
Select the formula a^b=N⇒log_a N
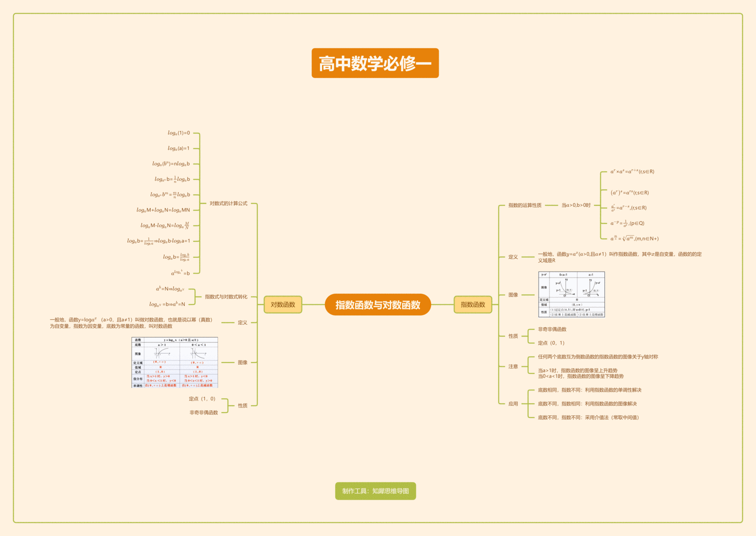(x=170, y=289)
